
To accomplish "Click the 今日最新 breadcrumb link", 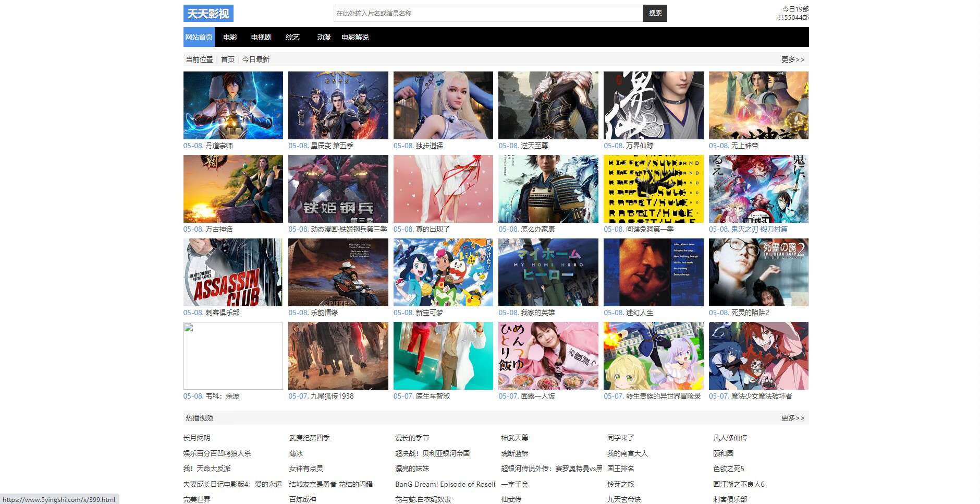I will [256, 59].
